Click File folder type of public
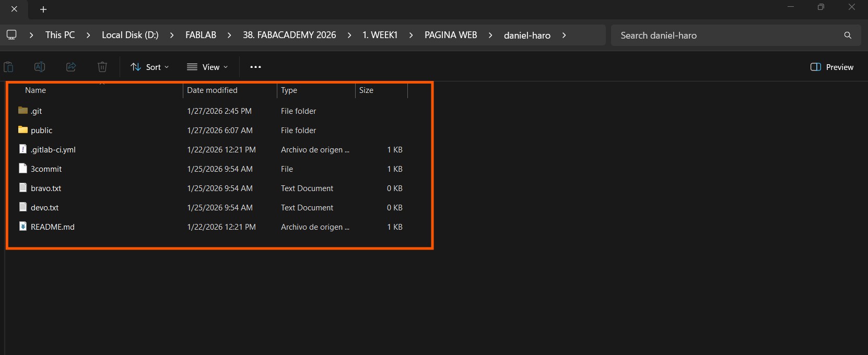Image resolution: width=868 pixels, height=355 pixels. (298, 131)
